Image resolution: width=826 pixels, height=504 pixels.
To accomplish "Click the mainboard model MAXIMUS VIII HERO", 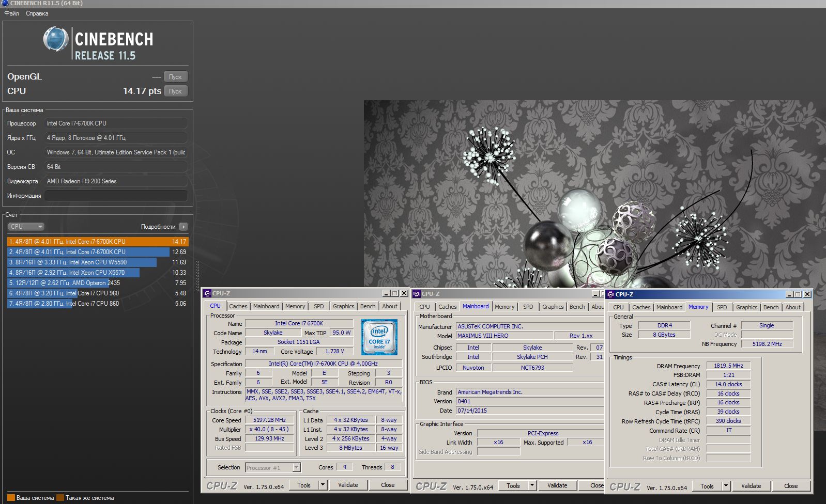I will (x=504, y=336).
